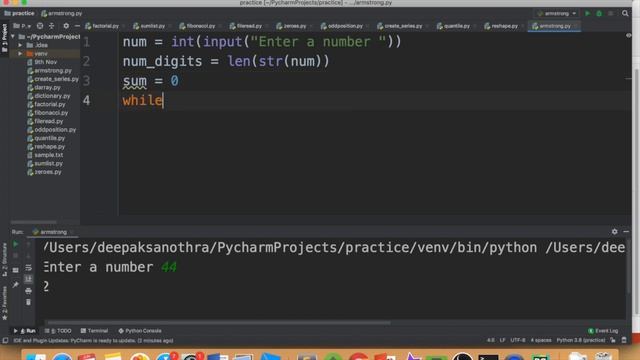Open the Project view selector dropdown
Image resolution: width=640 pixels, height=360 pixels.
[22, 26]
